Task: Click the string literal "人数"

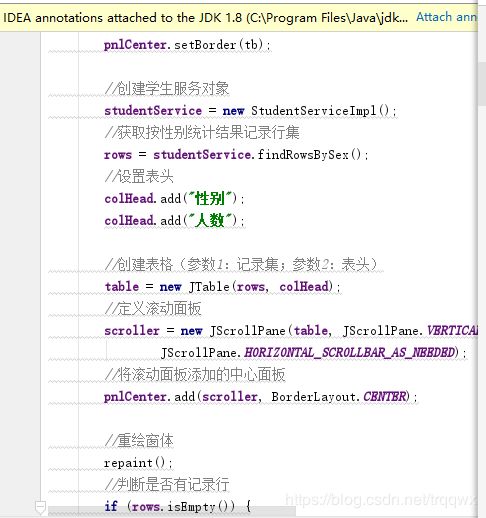Action: point(210,221)
